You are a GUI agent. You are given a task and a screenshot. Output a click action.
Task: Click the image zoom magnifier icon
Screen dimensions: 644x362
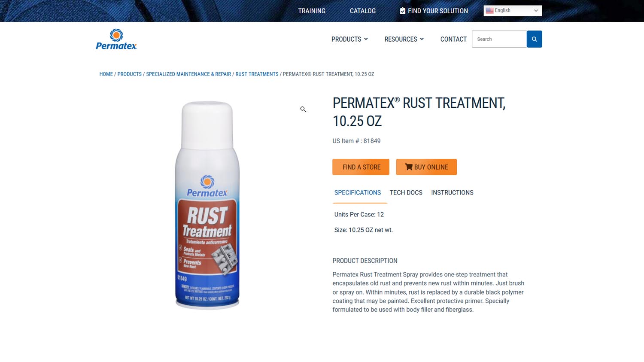[303, 110]
